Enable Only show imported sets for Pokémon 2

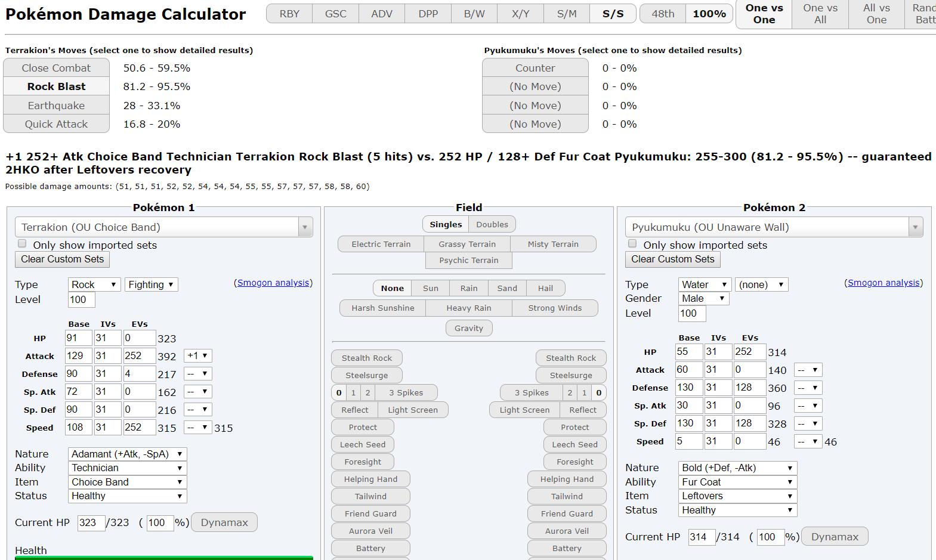pos(632,244)
